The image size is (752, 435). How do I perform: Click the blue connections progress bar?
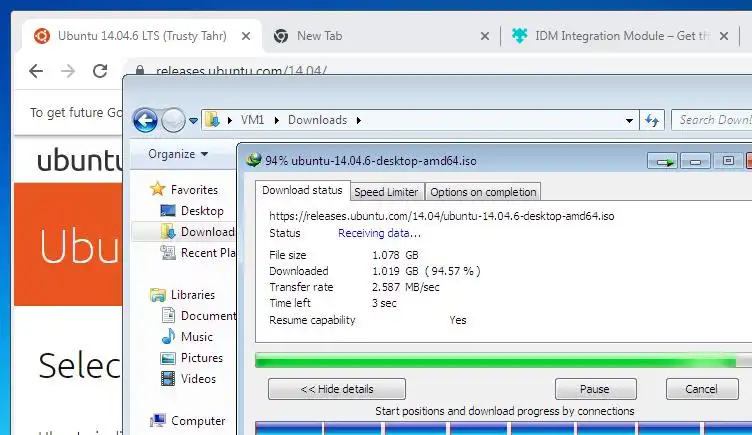click(504, 428)
